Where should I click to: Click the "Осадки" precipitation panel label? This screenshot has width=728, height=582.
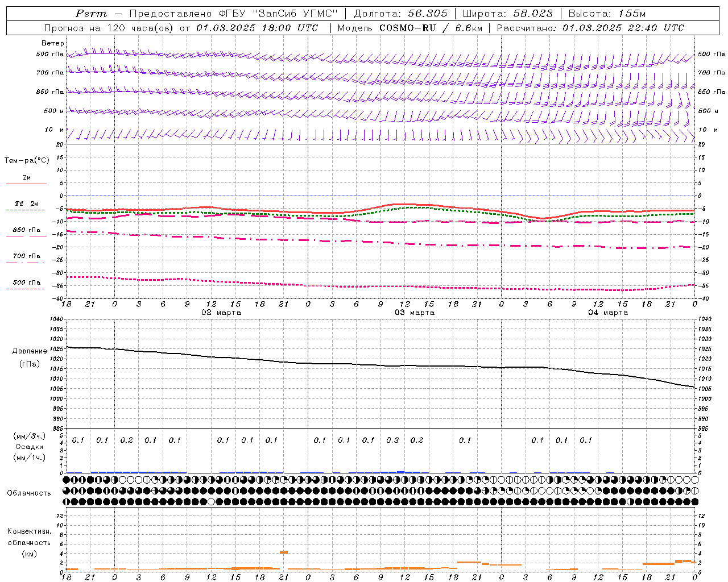tap(29, 447)
